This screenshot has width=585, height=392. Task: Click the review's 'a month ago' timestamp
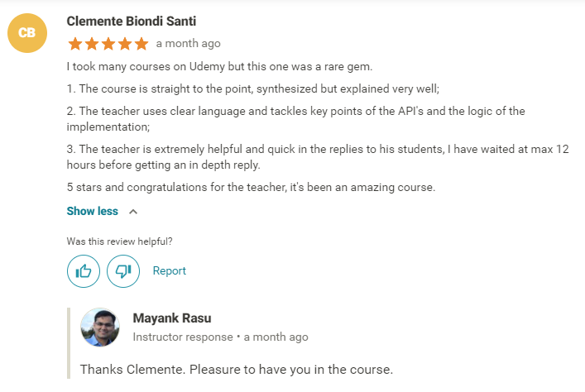coord(188,44)
